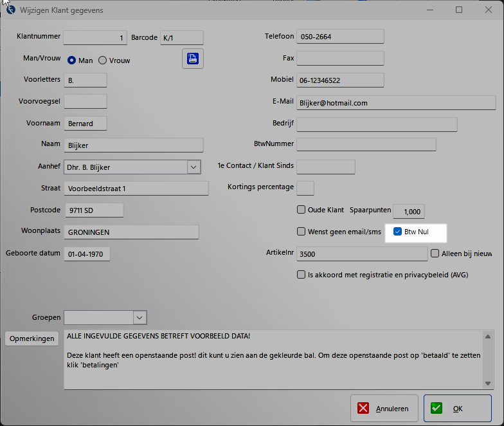Screen dimensions: 504x426
Task: Click the 1e Contact / Klant Sinds field
Action: point(325,167)
